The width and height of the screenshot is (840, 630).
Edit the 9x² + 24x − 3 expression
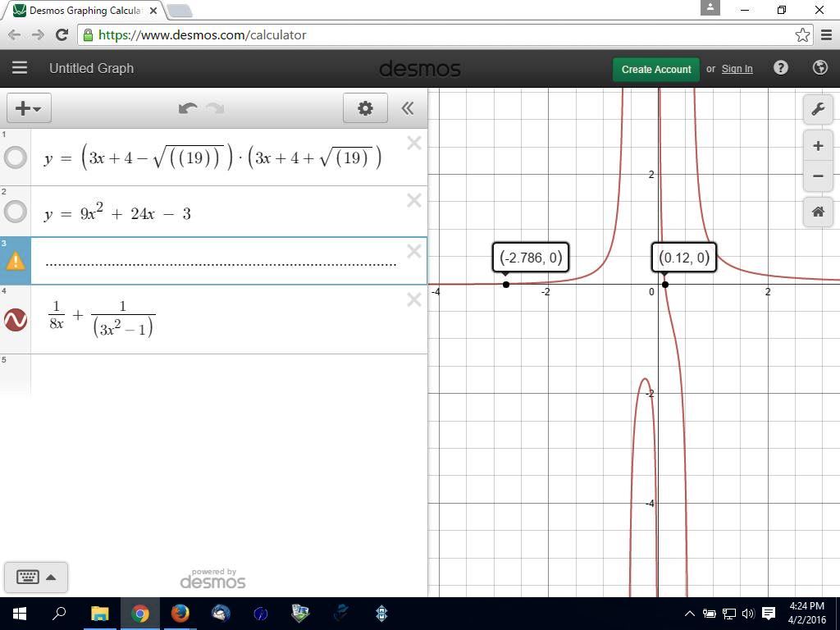pyautogui.click(x=117, y=212)
